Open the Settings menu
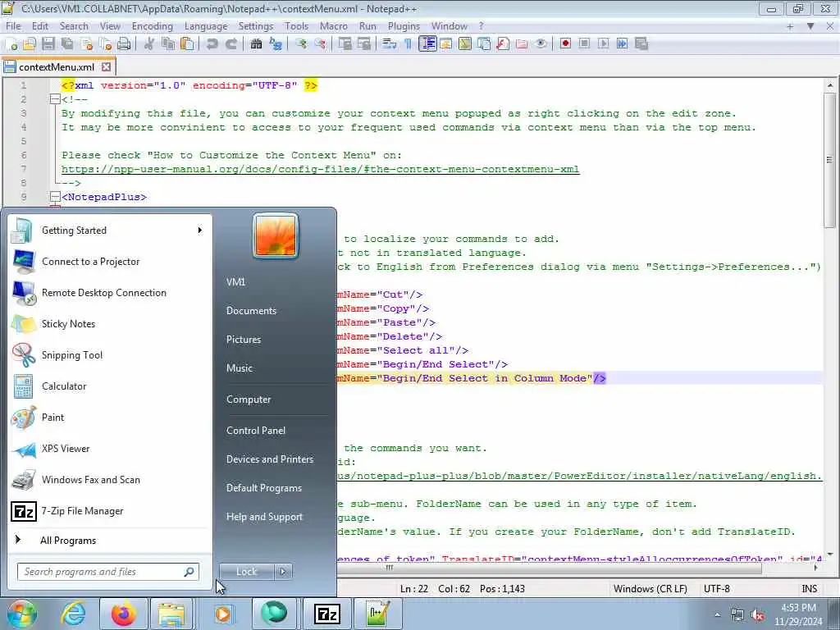The height and width of the screenshot is (630, 840). click(256, 25)
